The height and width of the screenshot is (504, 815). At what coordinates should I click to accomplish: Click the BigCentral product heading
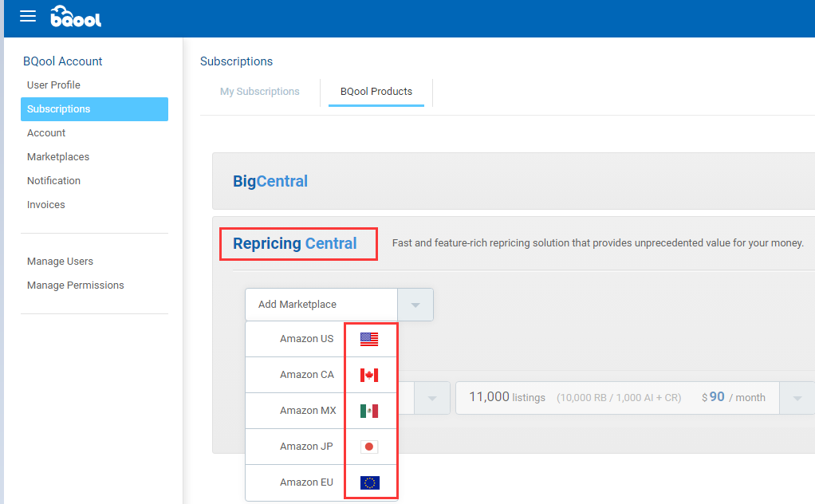(270, 181)
